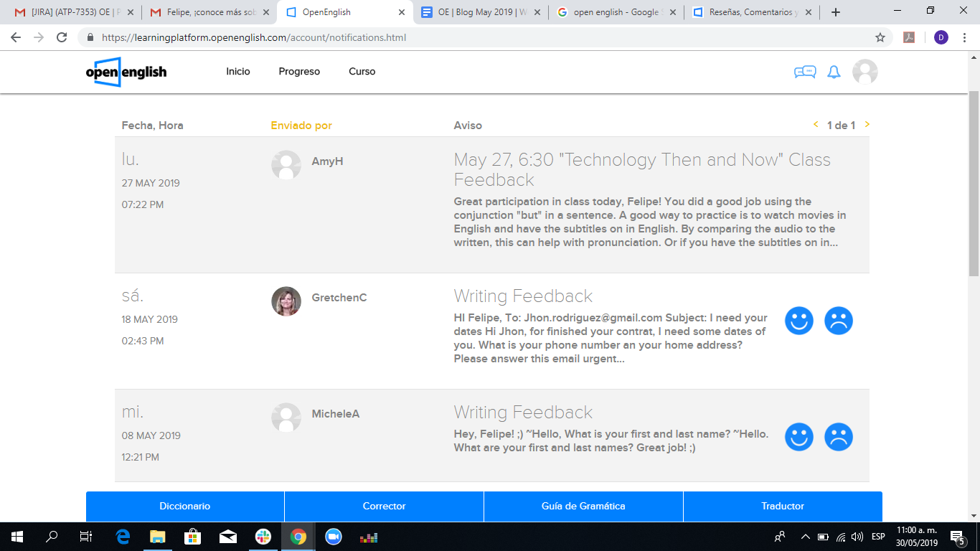Viewport: 980px width, 551px height.
Task: Click GretchenC's profile photo
Action: pos(286,301)
